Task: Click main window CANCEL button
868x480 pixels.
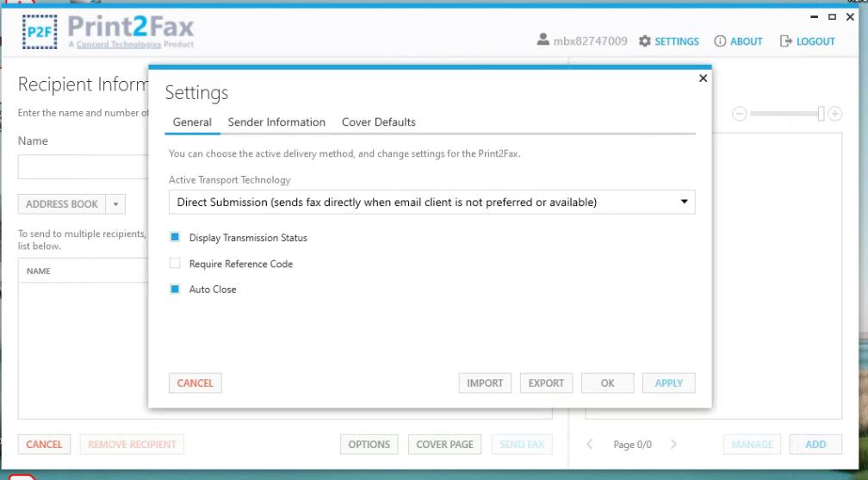Action: [44, 445]
